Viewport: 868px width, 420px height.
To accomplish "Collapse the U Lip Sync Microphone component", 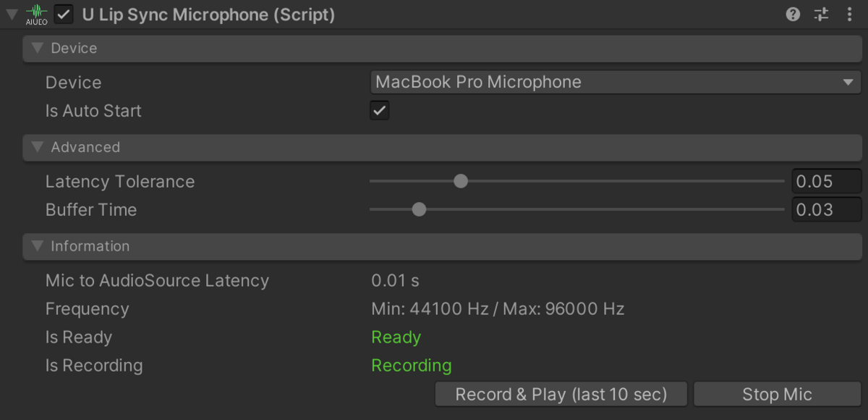I will coord(12,14).
